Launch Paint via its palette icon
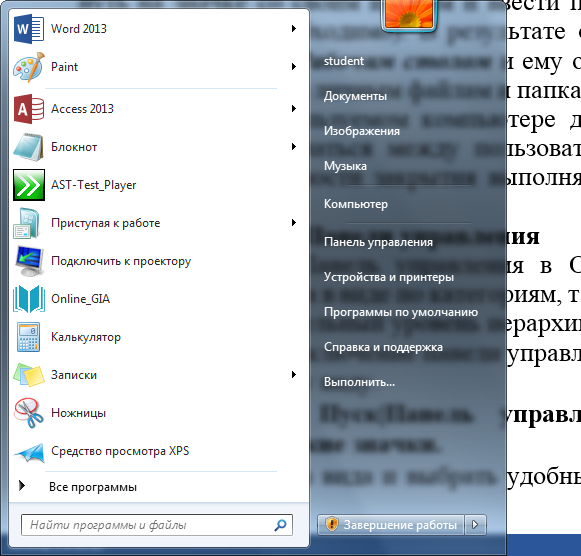Viewport: 581px width, 556px height. (x=29, y=67)
